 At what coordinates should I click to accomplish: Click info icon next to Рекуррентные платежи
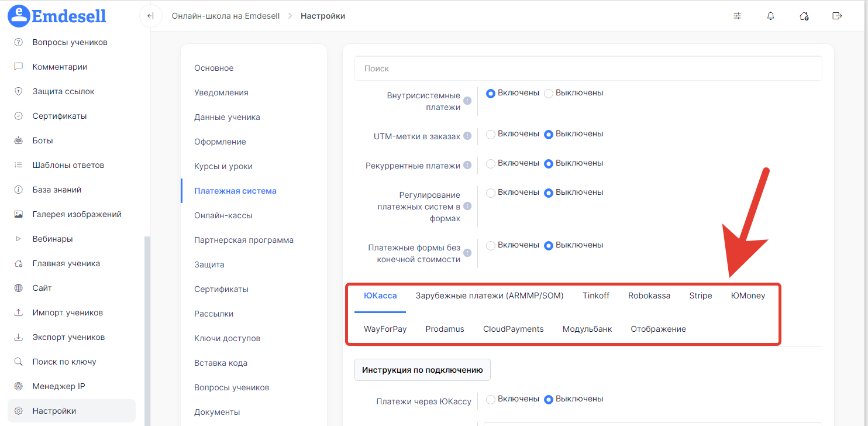coord(467,166)
